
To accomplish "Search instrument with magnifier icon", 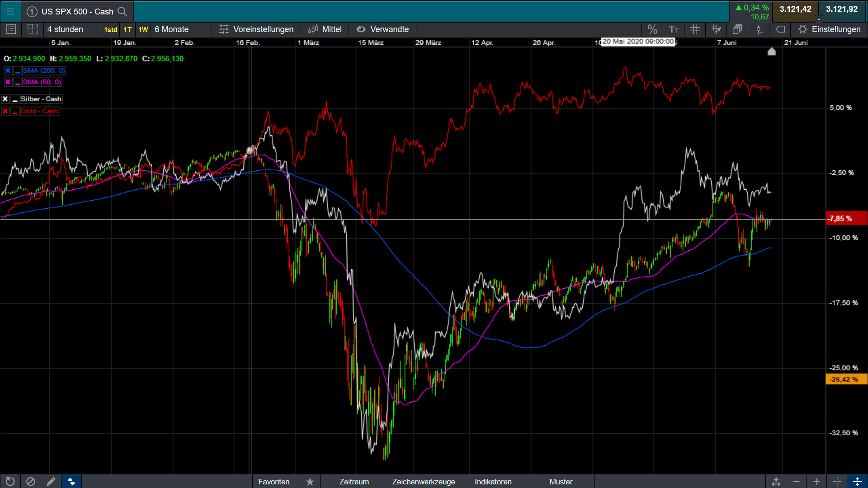I will [x=123, y=11].
